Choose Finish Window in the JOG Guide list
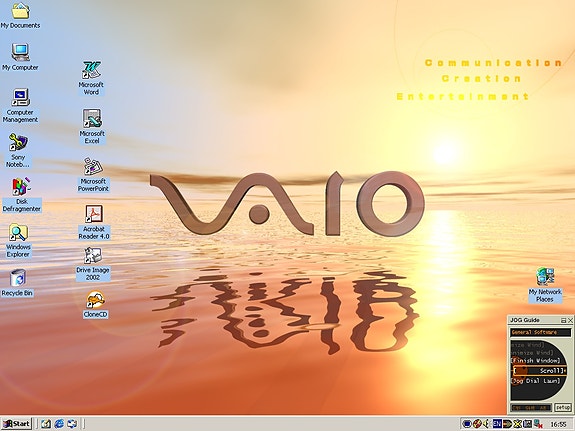 tap(536, 361)
